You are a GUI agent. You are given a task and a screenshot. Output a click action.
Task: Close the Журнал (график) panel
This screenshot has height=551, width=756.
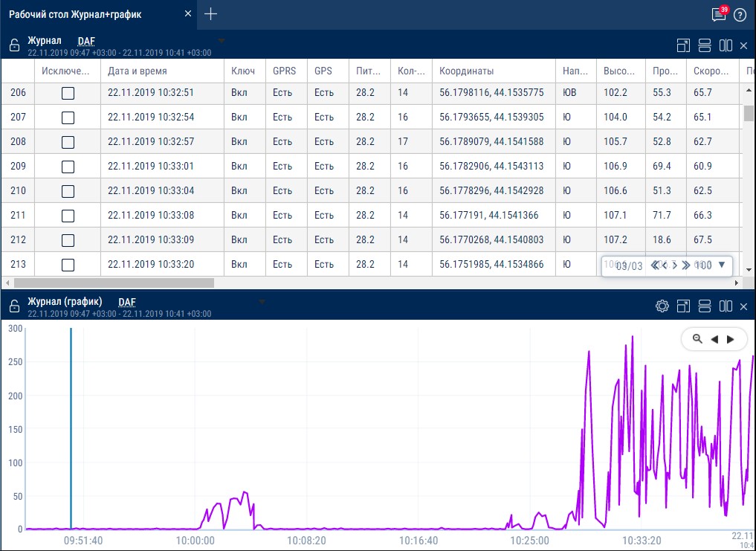pos(743,306)
